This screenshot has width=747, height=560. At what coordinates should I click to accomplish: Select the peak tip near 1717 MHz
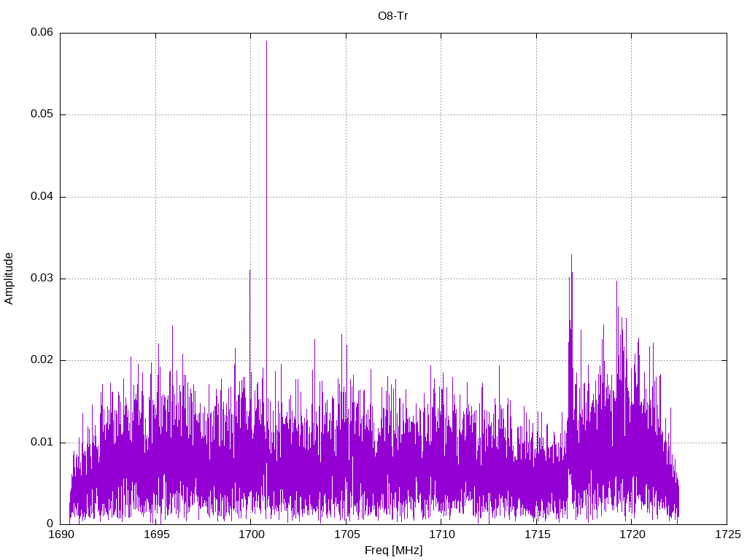pos(571,255)
